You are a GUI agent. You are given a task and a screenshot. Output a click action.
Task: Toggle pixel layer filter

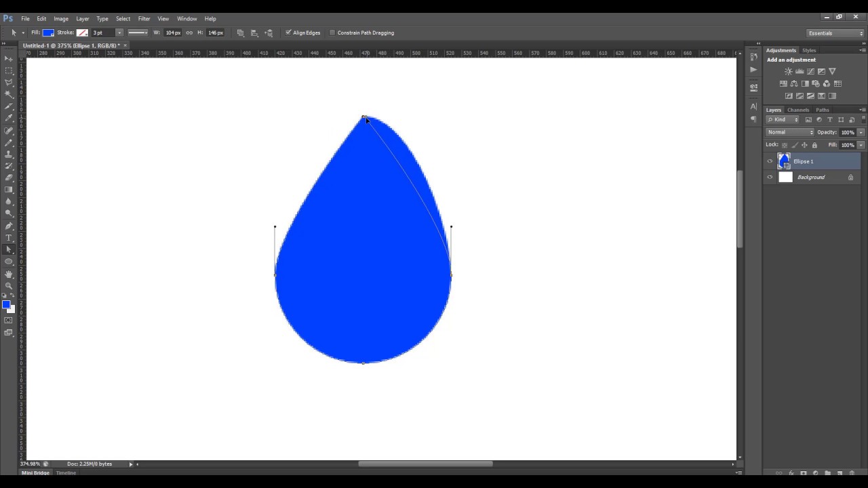point(808,120)
